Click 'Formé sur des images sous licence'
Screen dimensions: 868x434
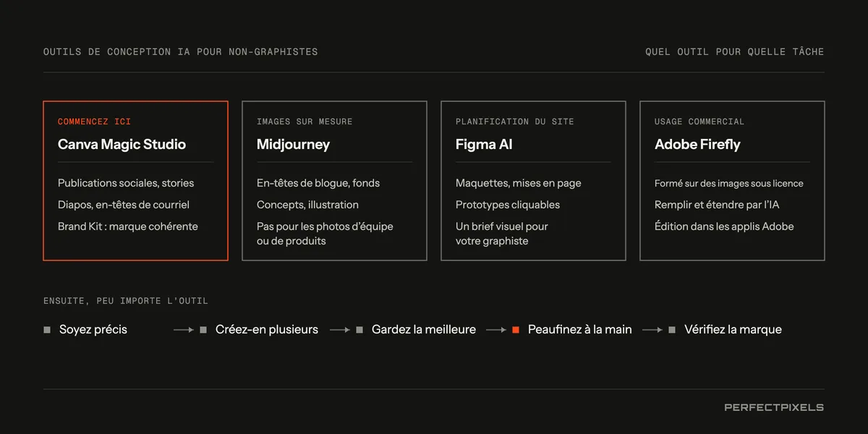[x=729, y=183]
